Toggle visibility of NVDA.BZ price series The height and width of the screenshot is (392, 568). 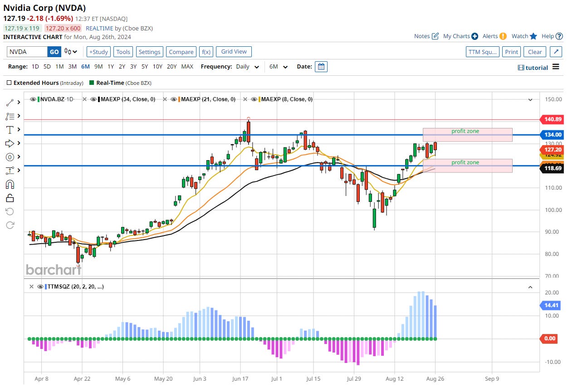pos(33,99)
